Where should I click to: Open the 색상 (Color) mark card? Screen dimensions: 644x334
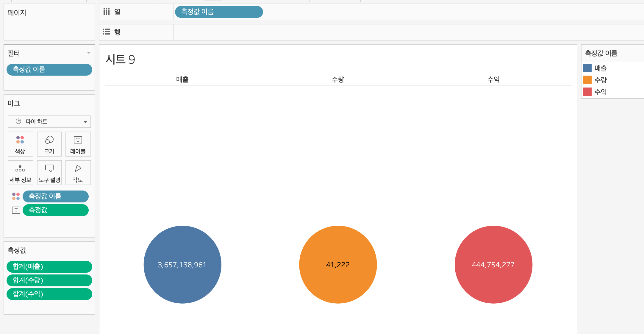(x=20, y=144)
